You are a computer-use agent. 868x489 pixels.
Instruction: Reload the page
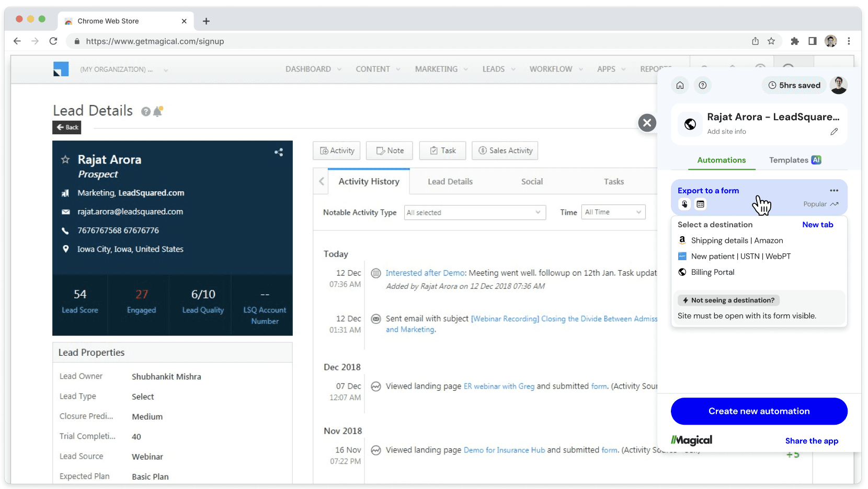tap(53, 41)
